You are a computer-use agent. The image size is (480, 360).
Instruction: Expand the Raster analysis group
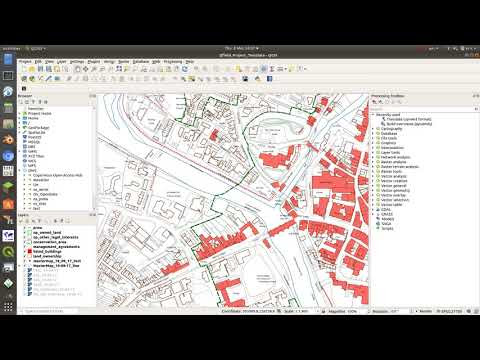point(373,162)
